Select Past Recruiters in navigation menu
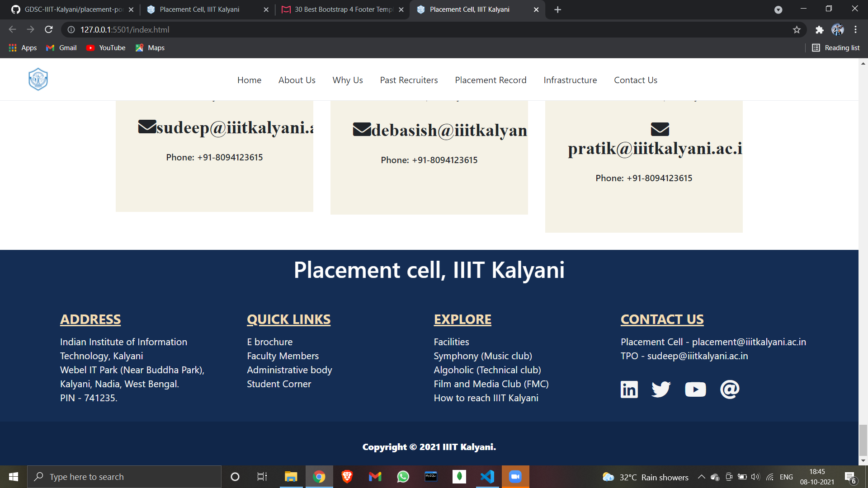Image resolution: width=868 pixels, height=488 pixels. click(409, 80)
